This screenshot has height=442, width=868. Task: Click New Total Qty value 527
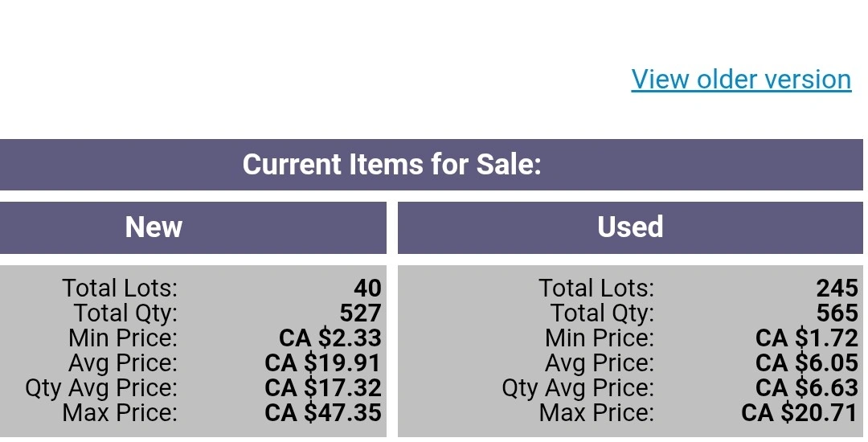tap(360, 313)
